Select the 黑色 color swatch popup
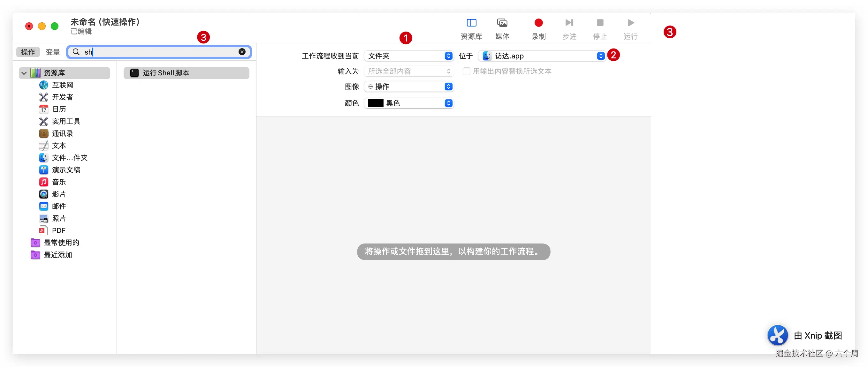868x367 pixels. (x=409, y=103)
